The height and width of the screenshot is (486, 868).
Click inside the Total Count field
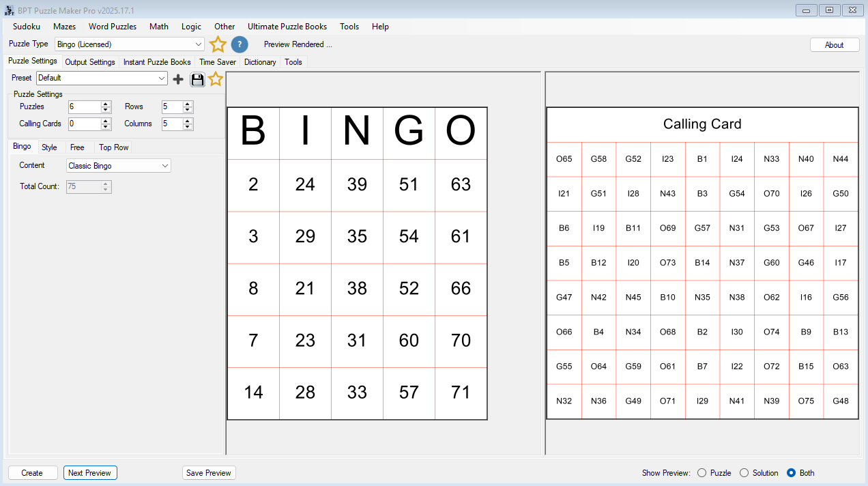click(82, 186)
